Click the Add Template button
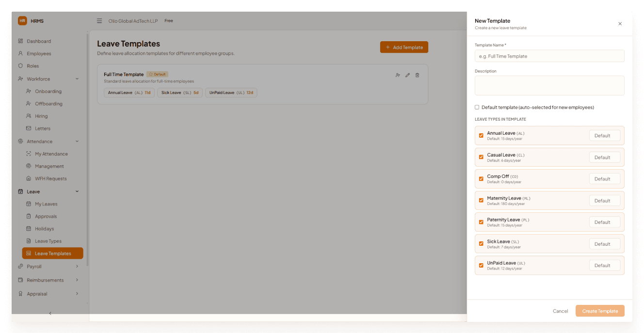This screenshot has height=333, width=644. tap(404, 47)
